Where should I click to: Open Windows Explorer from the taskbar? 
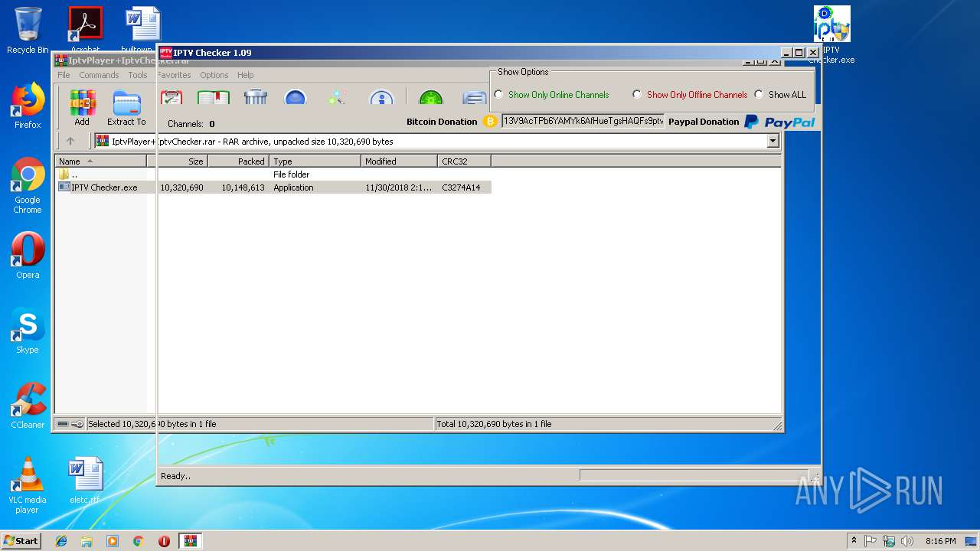87,541
